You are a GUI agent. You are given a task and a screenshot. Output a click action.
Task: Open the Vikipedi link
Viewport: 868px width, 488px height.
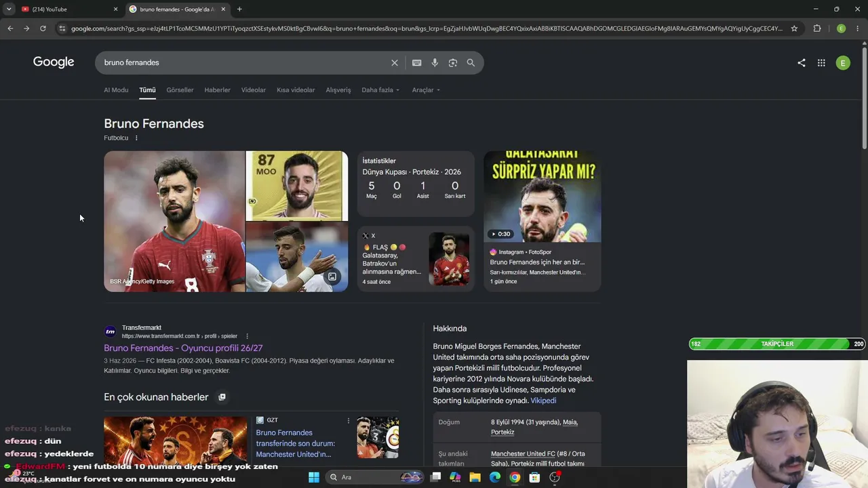tap(543, 401)
